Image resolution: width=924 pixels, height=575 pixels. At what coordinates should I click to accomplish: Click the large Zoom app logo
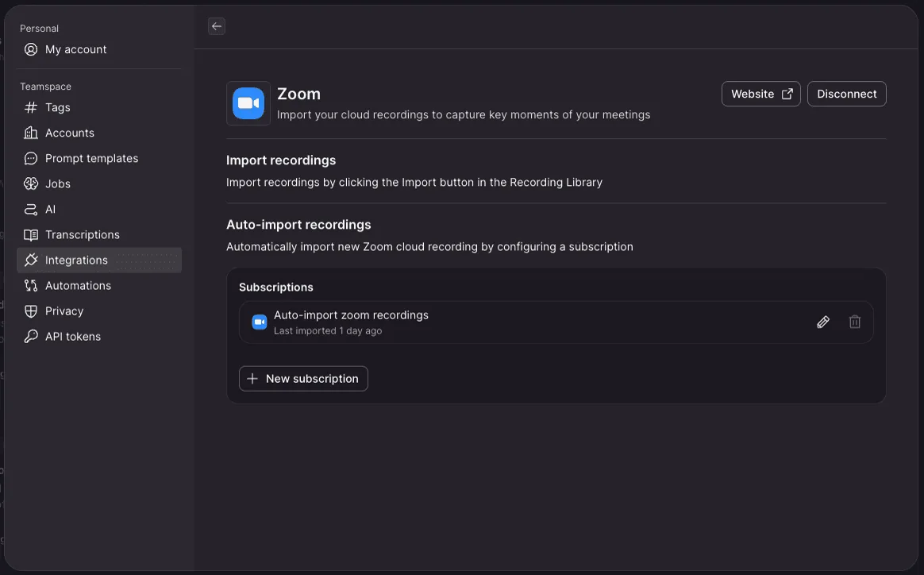point(248,103)
